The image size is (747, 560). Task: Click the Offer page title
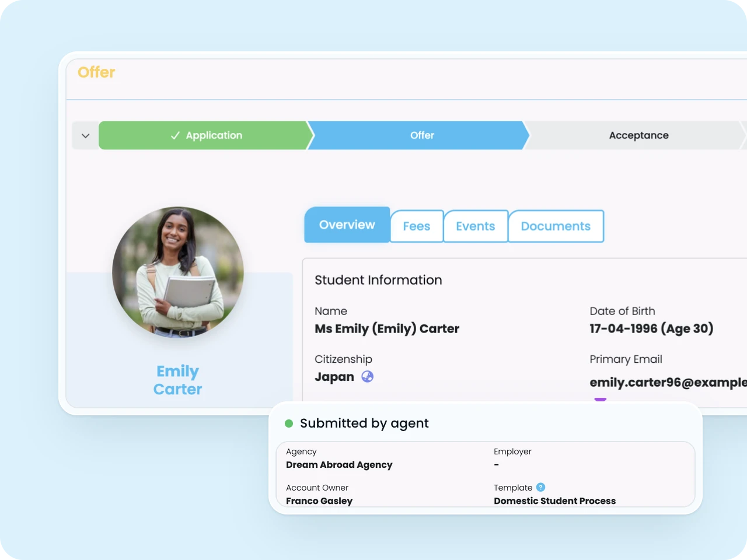pos(96,72)
